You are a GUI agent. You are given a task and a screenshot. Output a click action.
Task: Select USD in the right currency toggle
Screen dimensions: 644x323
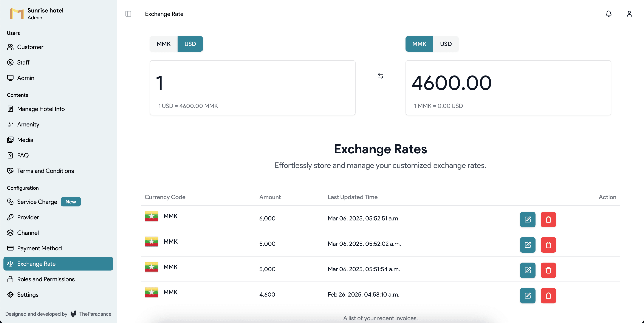(446, 44)
